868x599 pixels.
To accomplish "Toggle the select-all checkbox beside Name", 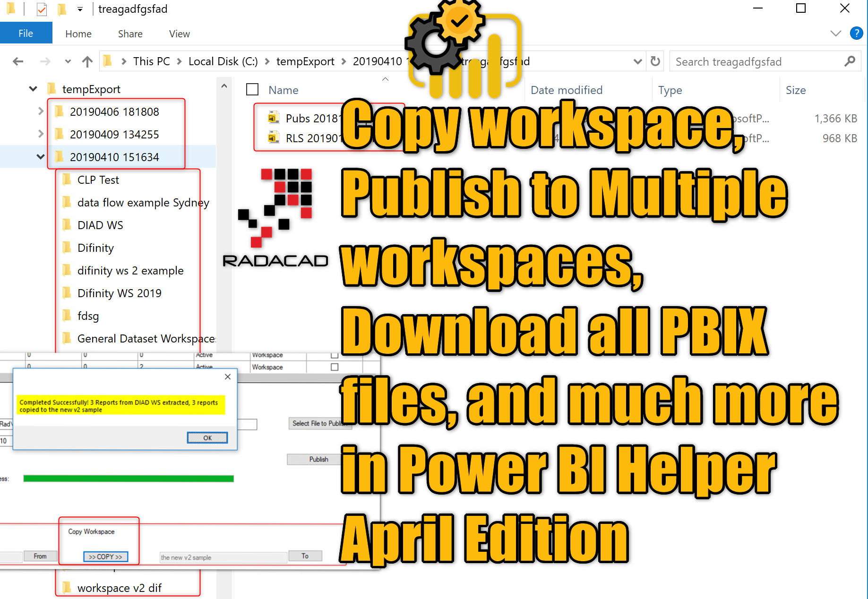I will [252, 90].
